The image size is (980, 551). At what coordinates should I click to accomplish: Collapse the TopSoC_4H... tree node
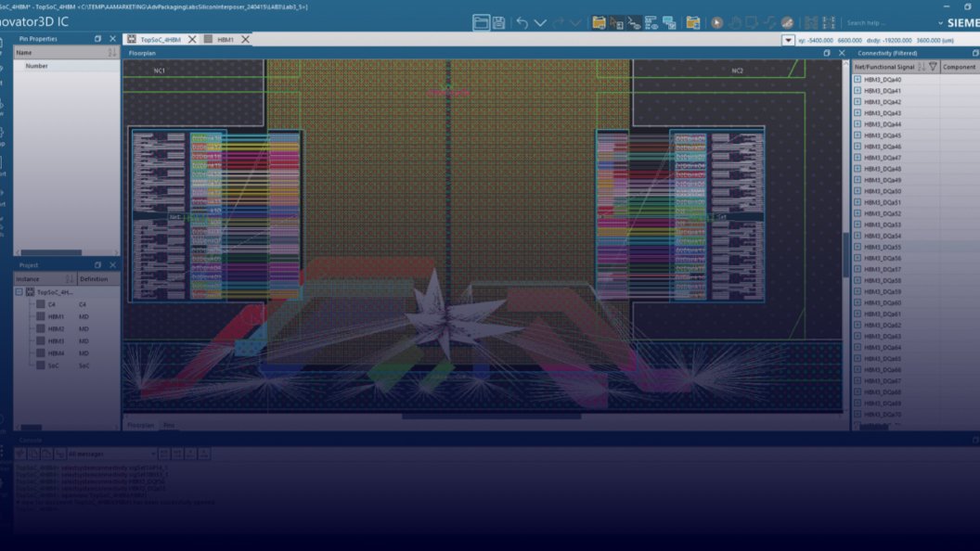tap(19, 292)
